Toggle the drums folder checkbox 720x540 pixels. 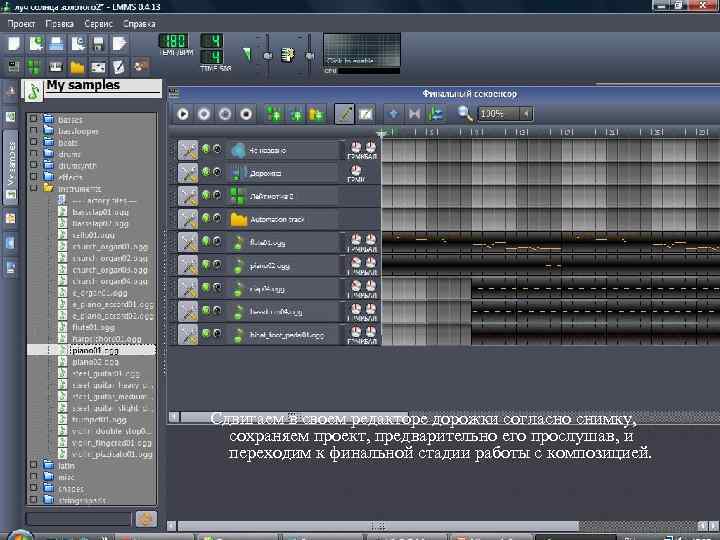(x=33, y=153)
